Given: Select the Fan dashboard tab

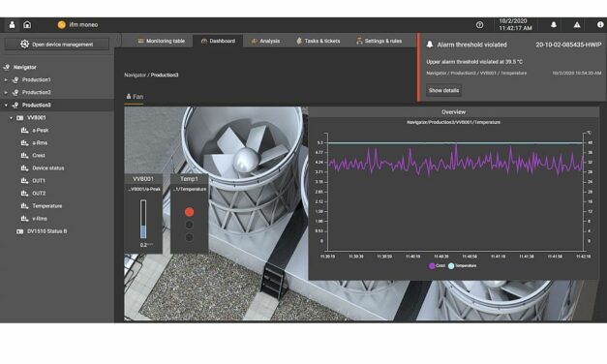Looking at the screenshot, I should pos(135,97).
